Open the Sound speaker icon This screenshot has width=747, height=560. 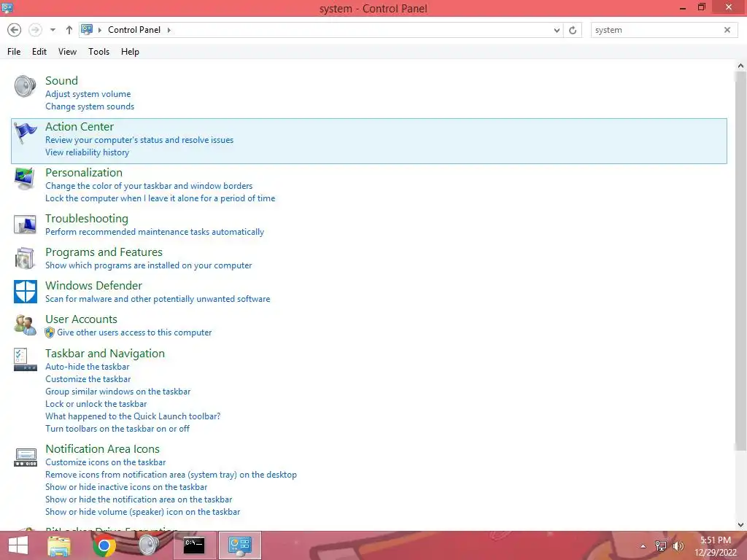[x=25, y=86]
